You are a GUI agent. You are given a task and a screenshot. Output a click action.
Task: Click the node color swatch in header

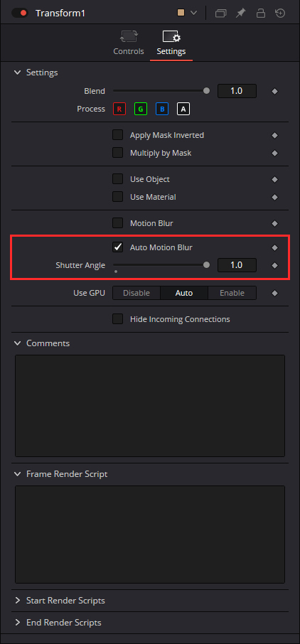(x=181, y=13)
